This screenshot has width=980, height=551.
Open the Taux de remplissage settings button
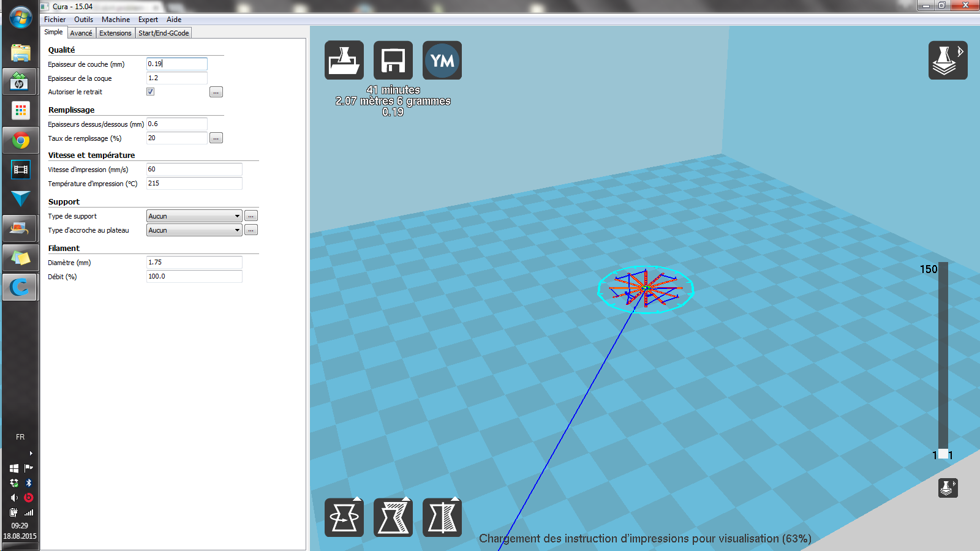(216, 138)
